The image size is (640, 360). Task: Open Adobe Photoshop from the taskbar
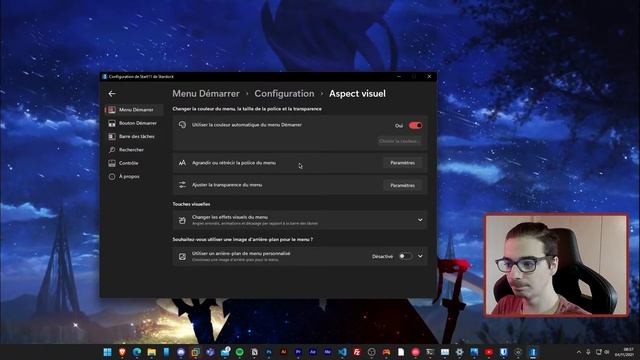click(x=269, y=352)
